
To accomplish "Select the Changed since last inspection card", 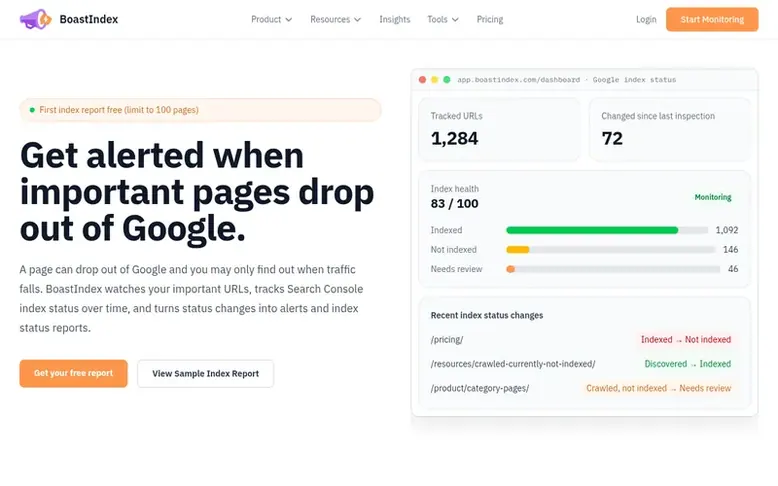I will [670, 129].
